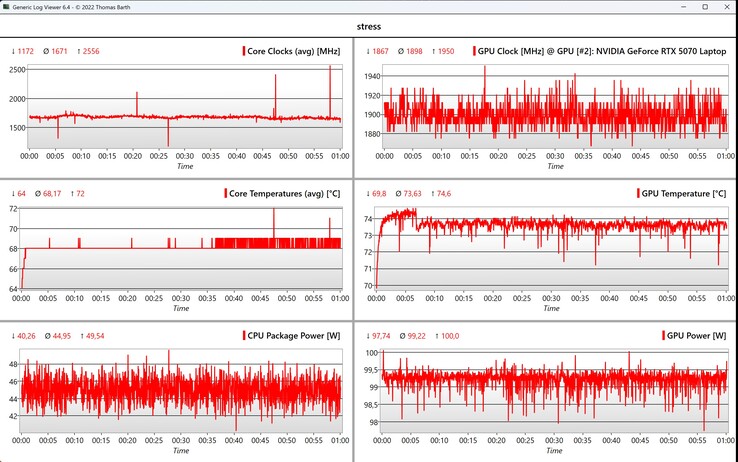
Task: Click the CPU Package Power [W] title
Action: 293,335
